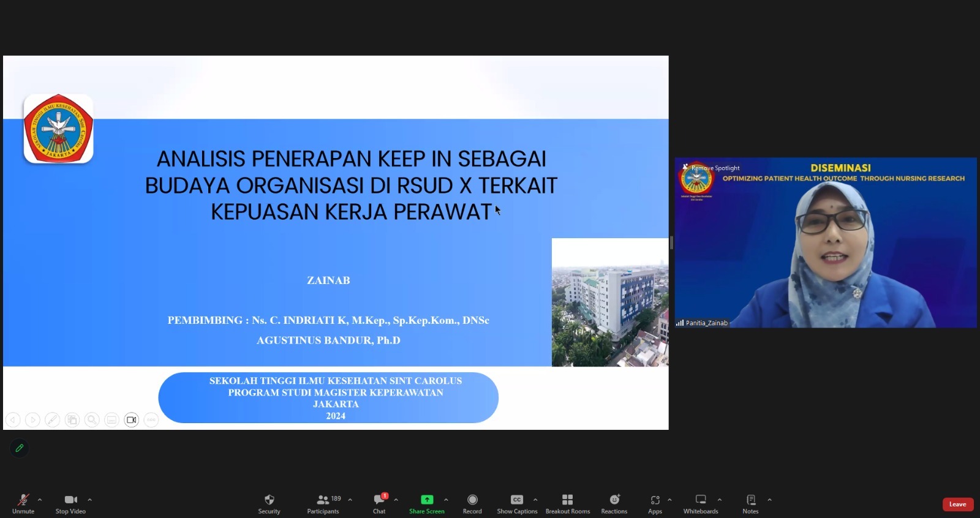
Task: Open the Security shield options
Action: [269, 504]
